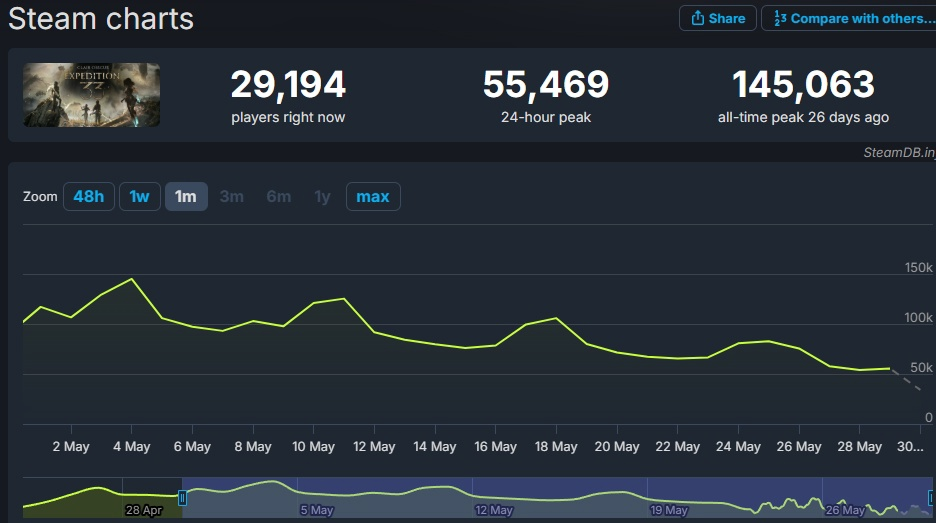
Task: Click the 28 Apr navigator label
Action: pos(144,510)
